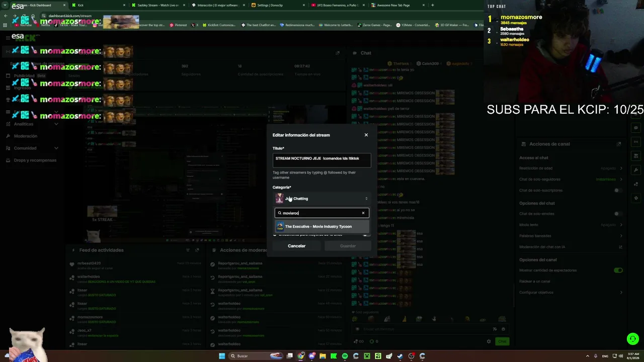
Task: Switch to Settings Donoclip browser tab
Action: (278, 5)
